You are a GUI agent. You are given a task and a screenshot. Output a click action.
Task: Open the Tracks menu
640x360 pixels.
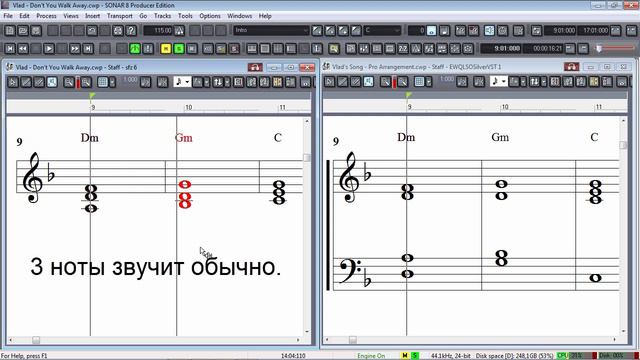click(162, 16)
